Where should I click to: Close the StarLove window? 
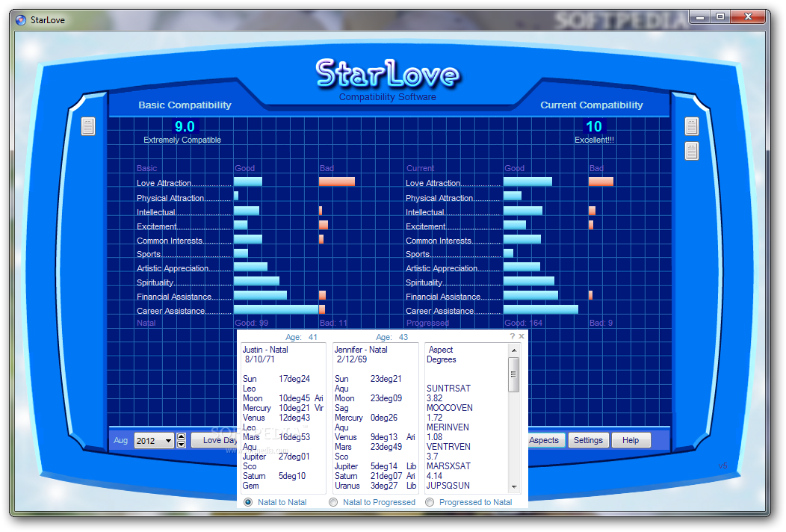click(748, 17)
